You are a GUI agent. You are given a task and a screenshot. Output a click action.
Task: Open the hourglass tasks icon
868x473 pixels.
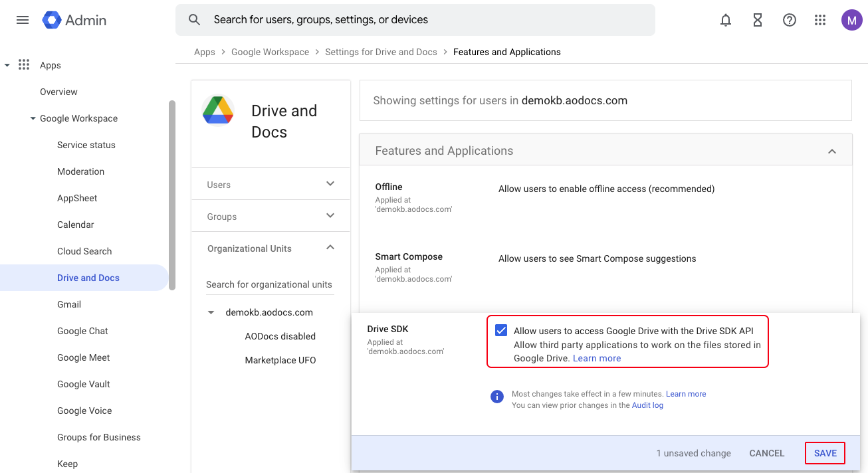(x=758, y=20)
